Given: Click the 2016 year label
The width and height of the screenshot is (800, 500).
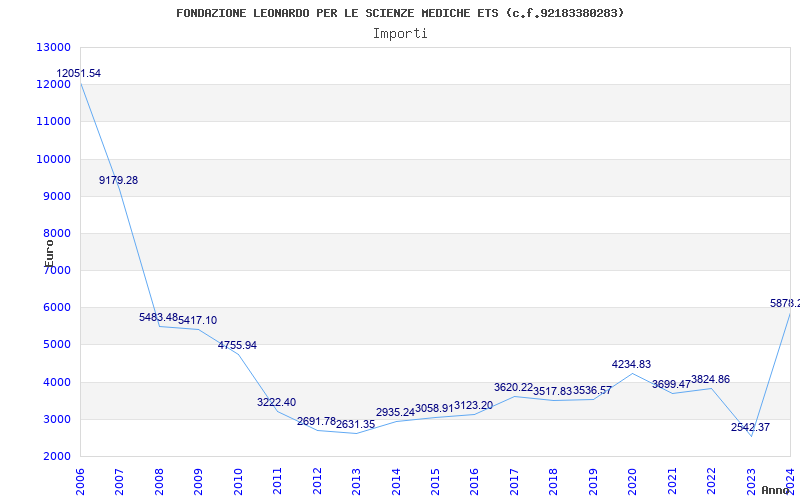Looking at the screenshot, I should (474, 482).
